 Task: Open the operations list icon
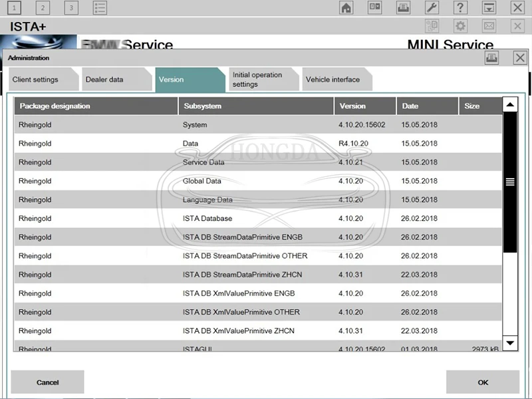click(100, 7)
